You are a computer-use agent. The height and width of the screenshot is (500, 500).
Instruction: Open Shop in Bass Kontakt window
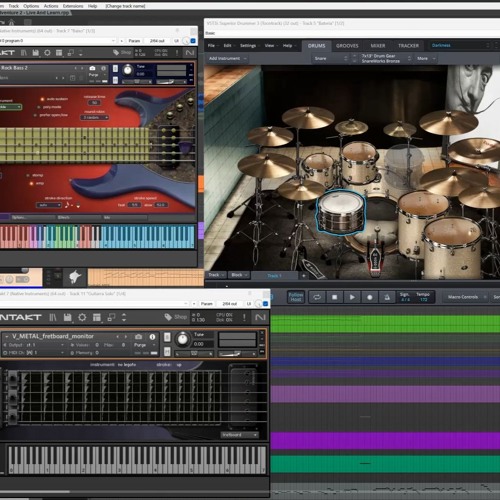[122, 52]
